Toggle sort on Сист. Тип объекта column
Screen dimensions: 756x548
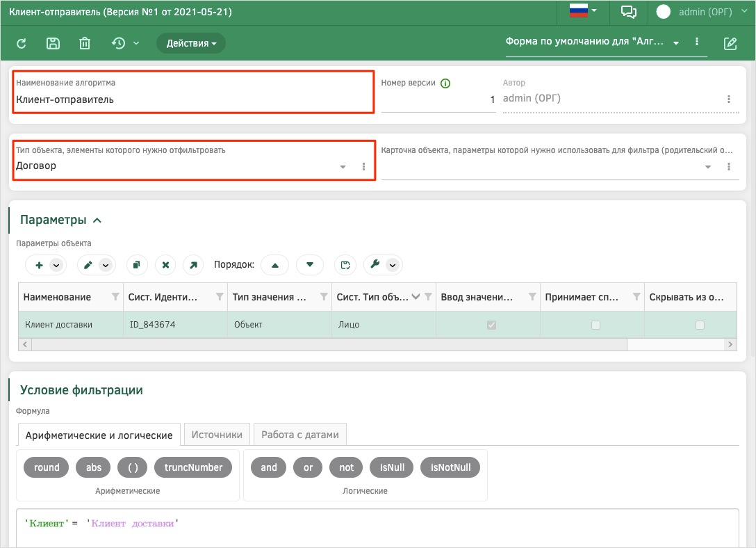[416, 297]
